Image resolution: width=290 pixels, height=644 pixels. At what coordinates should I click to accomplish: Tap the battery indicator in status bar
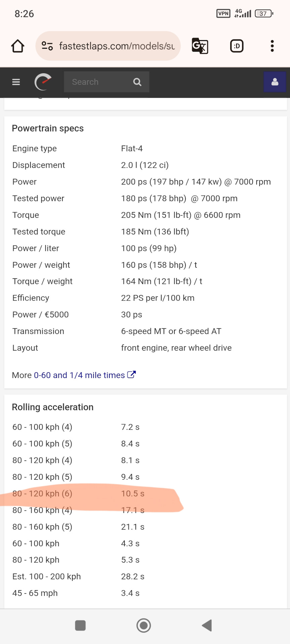[x=264, y=13]
